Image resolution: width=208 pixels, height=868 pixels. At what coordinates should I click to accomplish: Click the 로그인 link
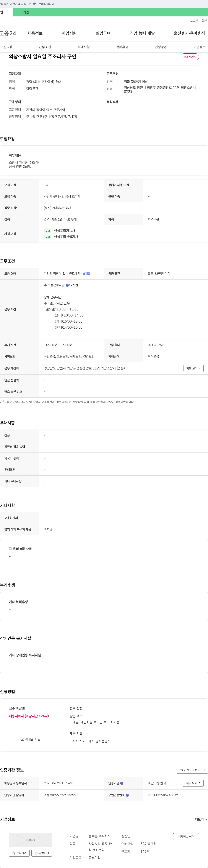coord(194,21)
